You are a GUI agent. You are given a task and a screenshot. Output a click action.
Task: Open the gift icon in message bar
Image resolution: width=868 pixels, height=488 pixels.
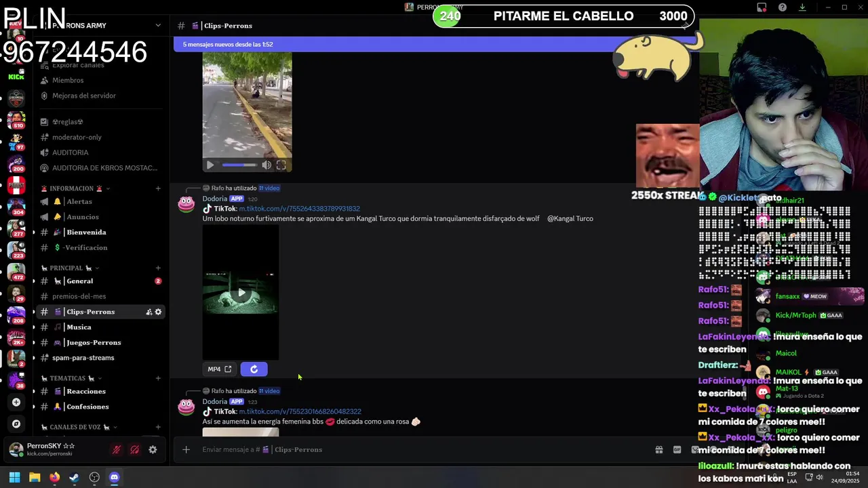658,449
